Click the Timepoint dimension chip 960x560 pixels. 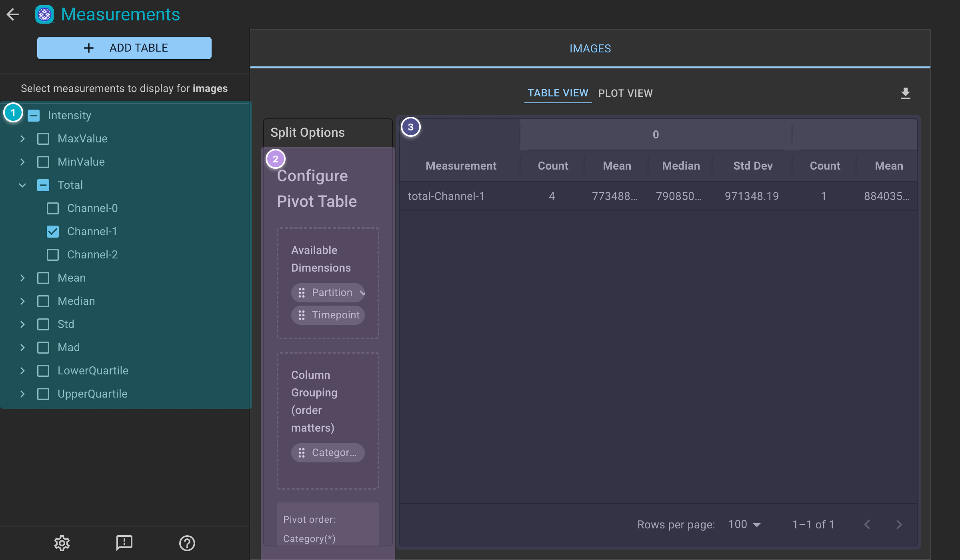tap(328, 315)
